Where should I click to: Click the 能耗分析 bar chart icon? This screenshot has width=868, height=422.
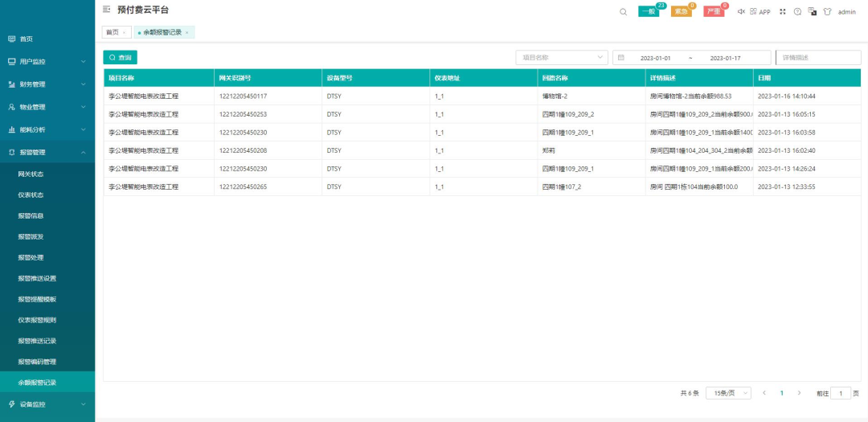coord(11,129)
